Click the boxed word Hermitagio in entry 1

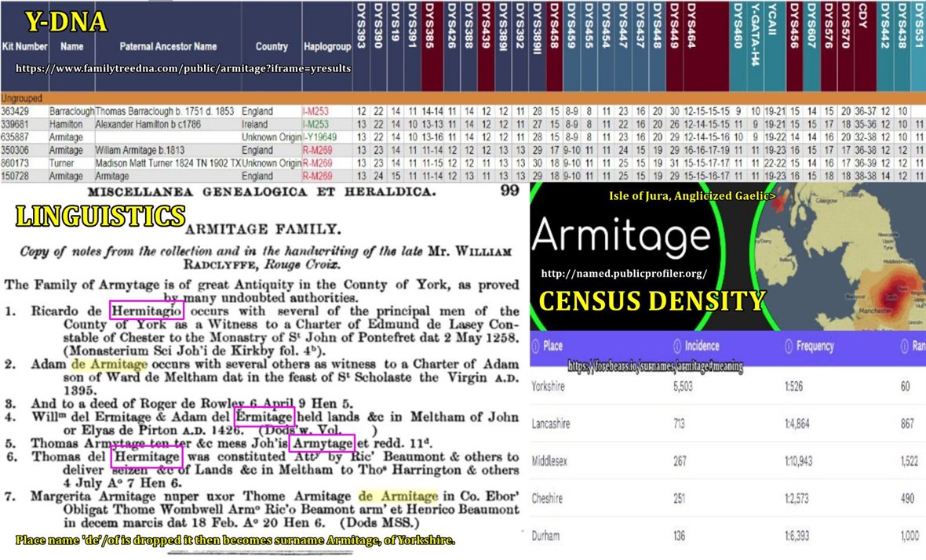coord(146,311)
